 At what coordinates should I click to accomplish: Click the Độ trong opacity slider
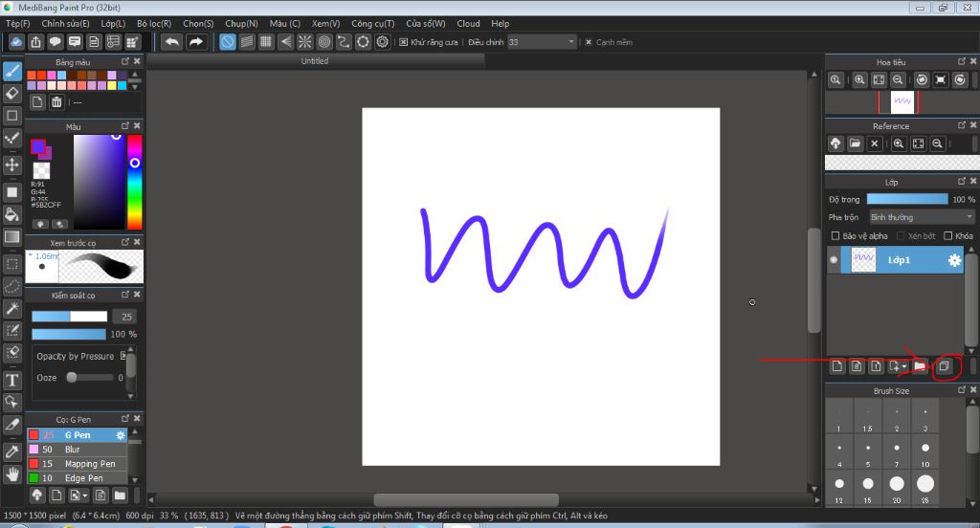point(906,199)
